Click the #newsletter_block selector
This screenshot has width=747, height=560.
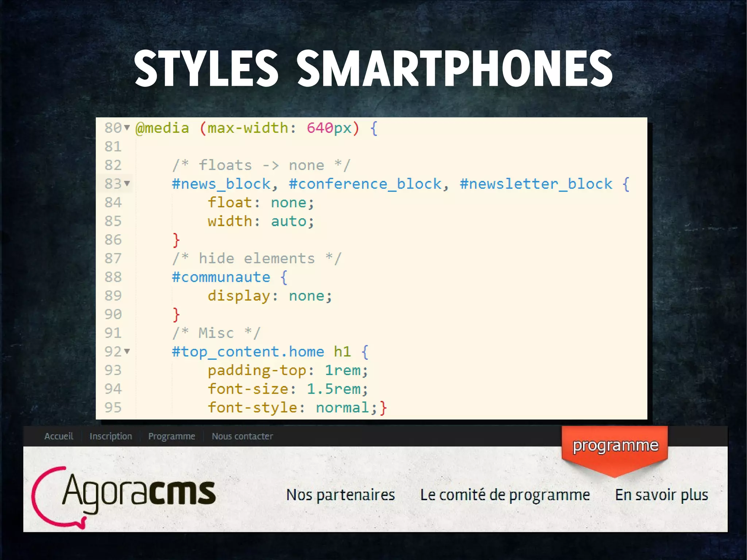[x=536, y=184]
